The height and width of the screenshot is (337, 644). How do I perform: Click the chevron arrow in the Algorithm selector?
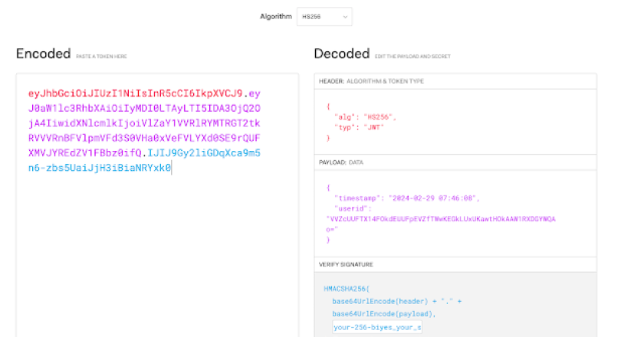click(x=345, y=15)
